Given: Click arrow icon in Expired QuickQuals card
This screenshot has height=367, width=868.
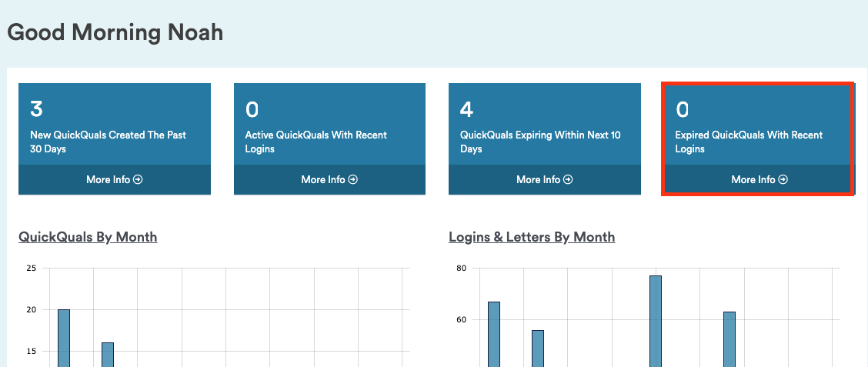Looking at the screenshot, I should coord(783,179).
